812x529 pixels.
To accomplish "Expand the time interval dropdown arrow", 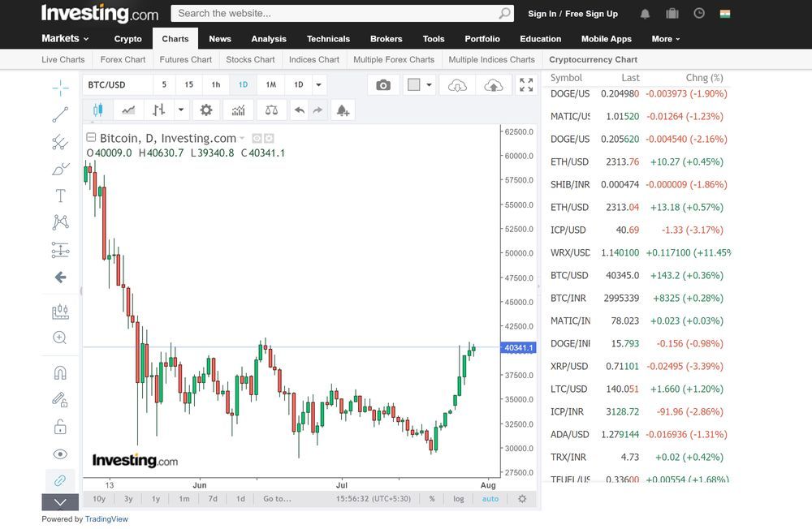I will tap(318, 85).
